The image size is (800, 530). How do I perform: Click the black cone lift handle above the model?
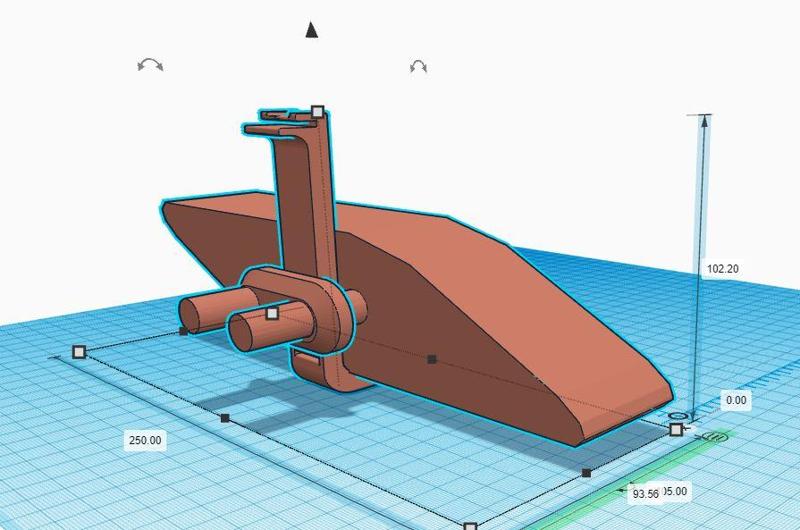[312, 30]
